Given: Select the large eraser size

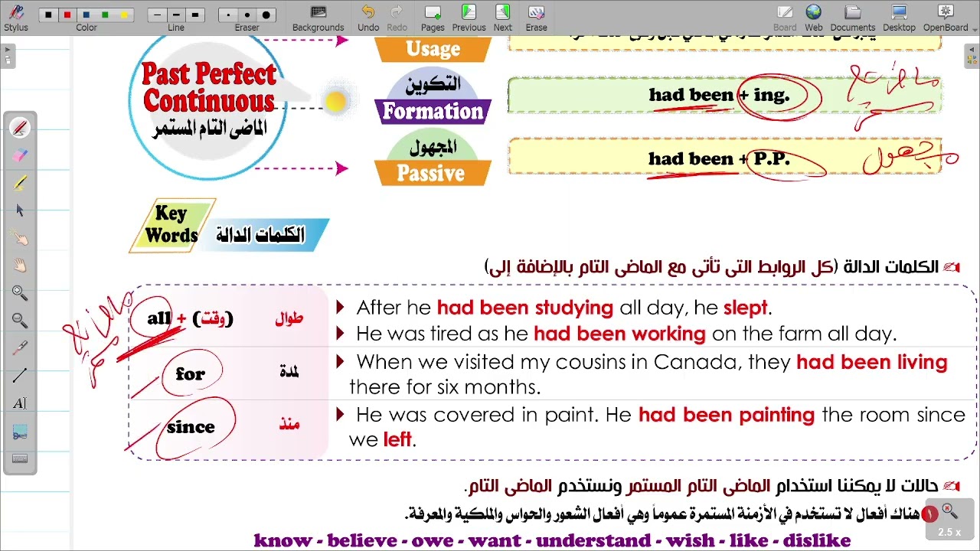Looking at the screenshot, I should click(266, 15).
